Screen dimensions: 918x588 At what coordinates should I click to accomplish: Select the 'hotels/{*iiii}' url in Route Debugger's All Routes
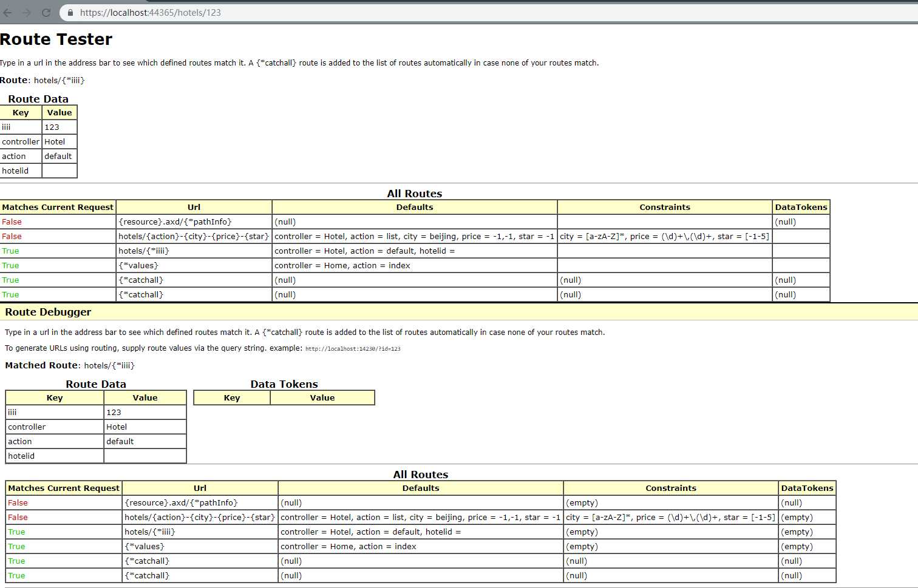pyautogui.click(x=200, y=532)
